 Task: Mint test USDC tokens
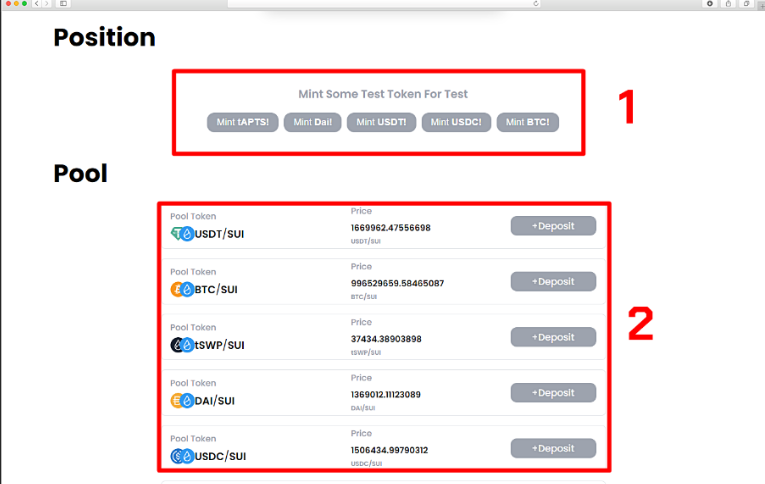click(x=456, y=122)
